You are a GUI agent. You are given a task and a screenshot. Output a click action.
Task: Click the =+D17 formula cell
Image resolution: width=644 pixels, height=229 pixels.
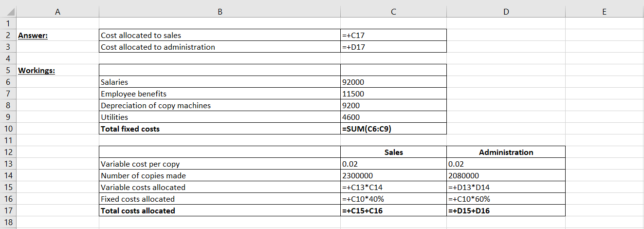pyautogui.click(x=393, y=47)
